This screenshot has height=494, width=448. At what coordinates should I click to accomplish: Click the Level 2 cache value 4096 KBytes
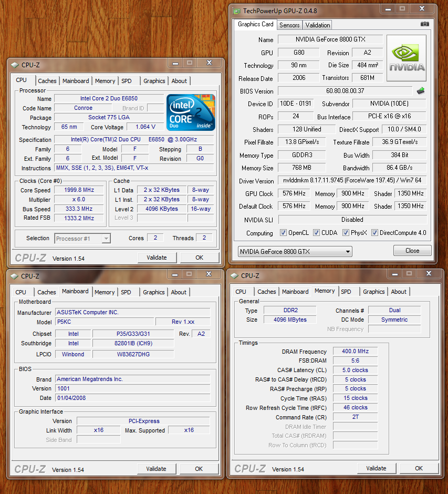pos(162,209)
